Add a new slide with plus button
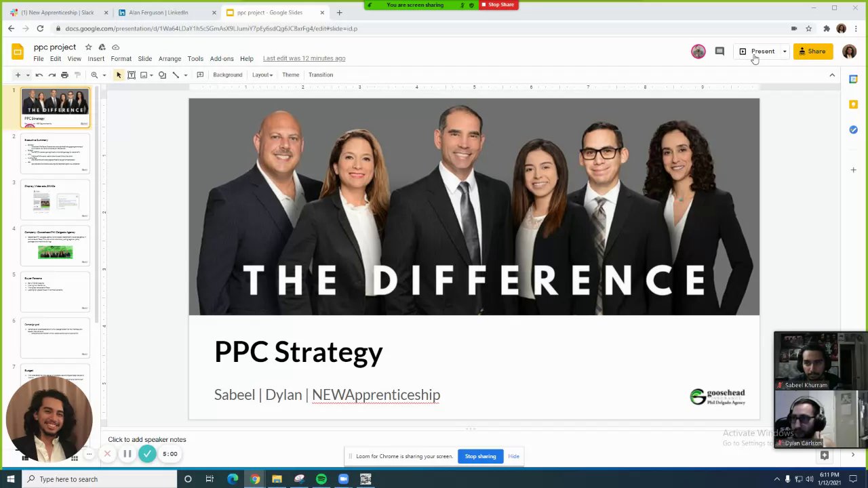This screenshot has height=488, width=868. 18,75
